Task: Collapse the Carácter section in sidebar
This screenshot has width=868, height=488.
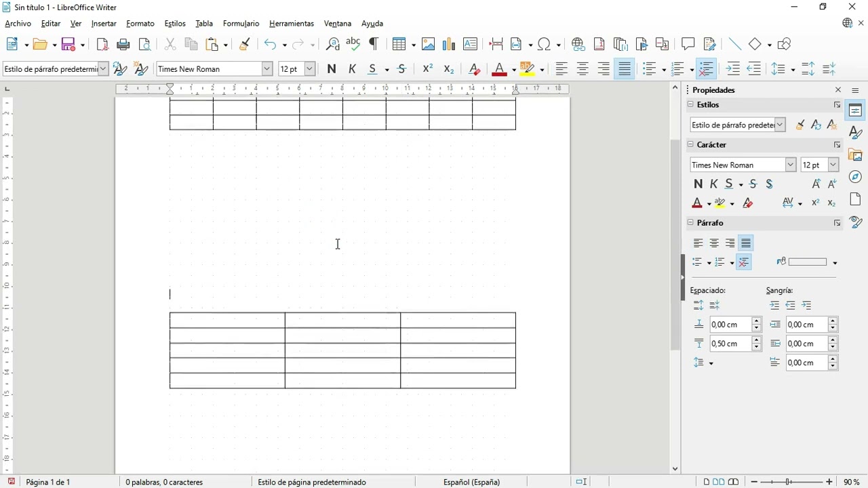Action: [x=691, y=144]
